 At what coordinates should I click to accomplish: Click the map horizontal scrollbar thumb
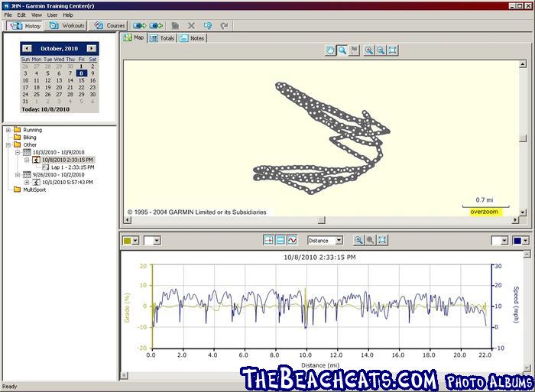point(322,220)
